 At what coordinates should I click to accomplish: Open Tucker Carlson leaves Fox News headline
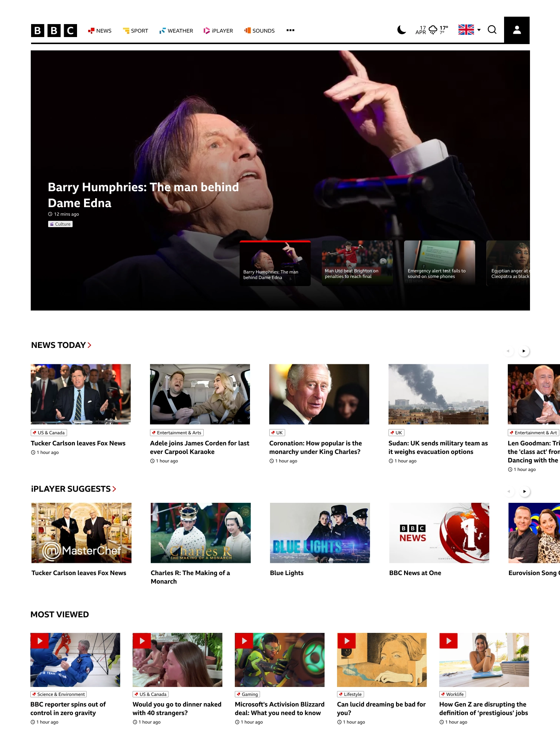coord(78,443)
